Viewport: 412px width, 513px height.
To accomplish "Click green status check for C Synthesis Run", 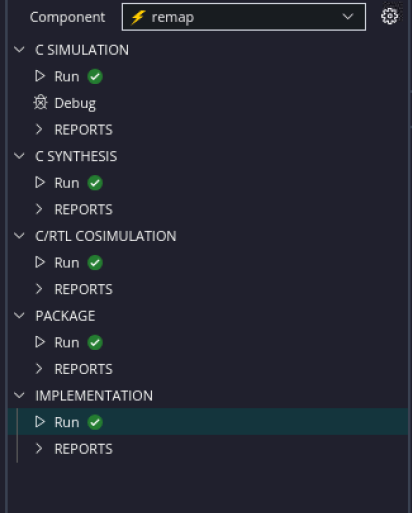I will pyautogui.click(x=95, y=183).
